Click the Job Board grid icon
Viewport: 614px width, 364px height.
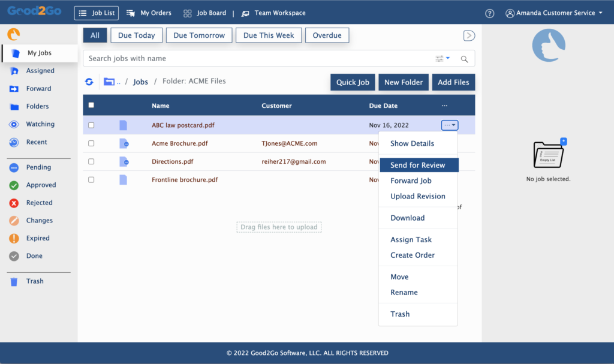[188, 12]
